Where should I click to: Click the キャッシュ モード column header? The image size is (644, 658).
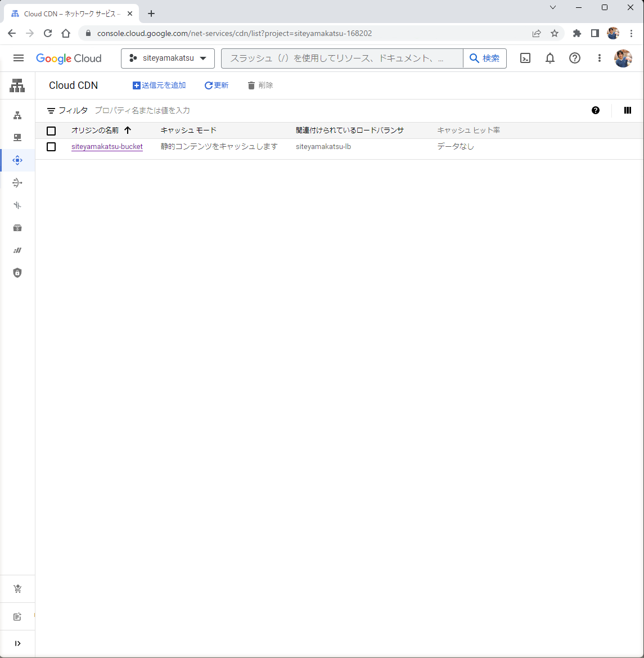(188, 130)
